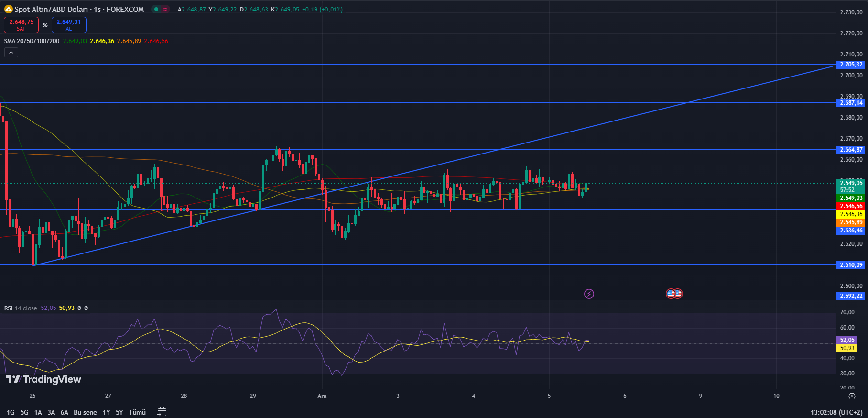Screen dimensions: 868x418
Task: Click the yellow SMA50 value label 2.646,36
Action: (851, 214)
